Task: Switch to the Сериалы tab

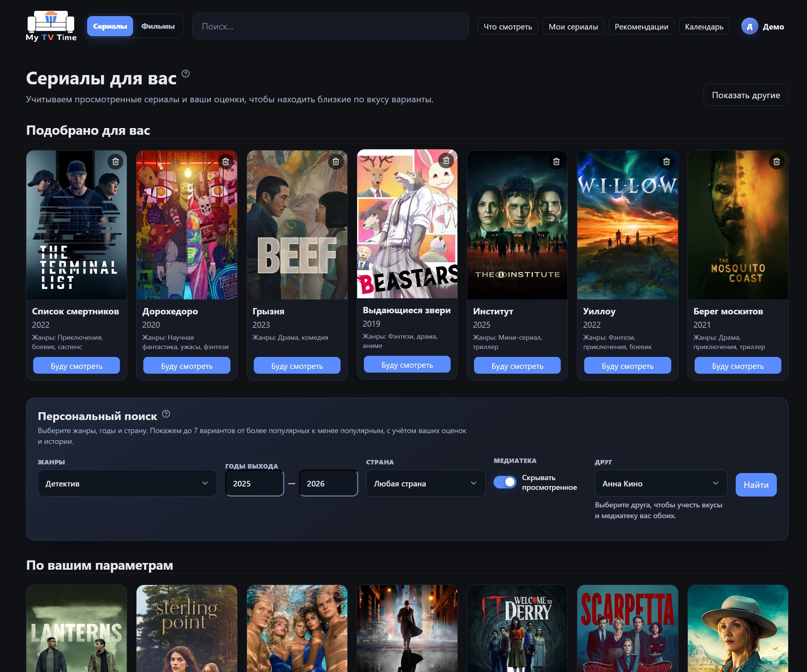Action: click(110, 26)
